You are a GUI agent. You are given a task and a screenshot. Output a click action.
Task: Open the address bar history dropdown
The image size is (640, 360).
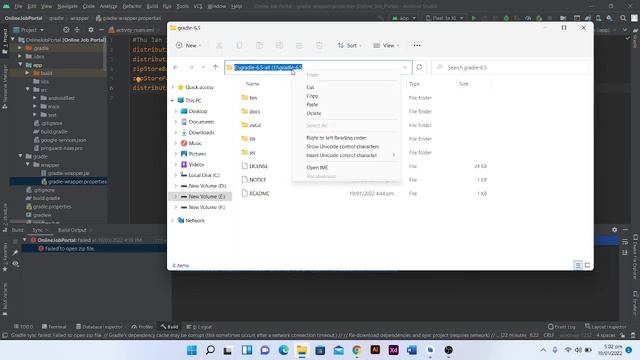pos(405,67)
